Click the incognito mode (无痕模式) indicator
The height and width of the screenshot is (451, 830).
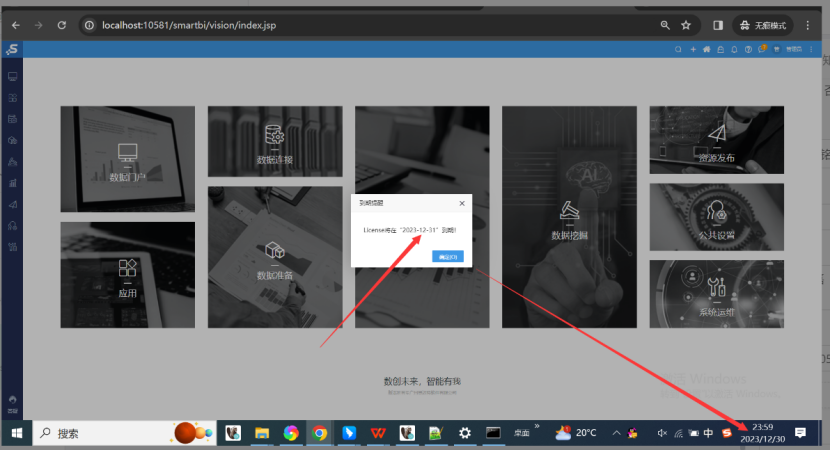(x=763, y=25)
